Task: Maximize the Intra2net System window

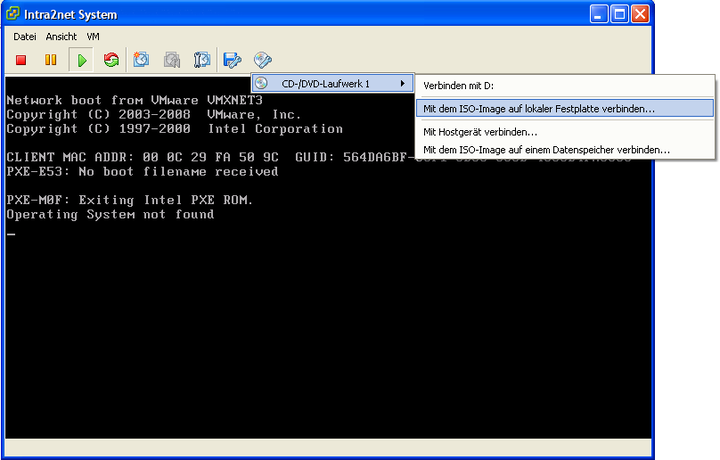Action: (619, 14)
